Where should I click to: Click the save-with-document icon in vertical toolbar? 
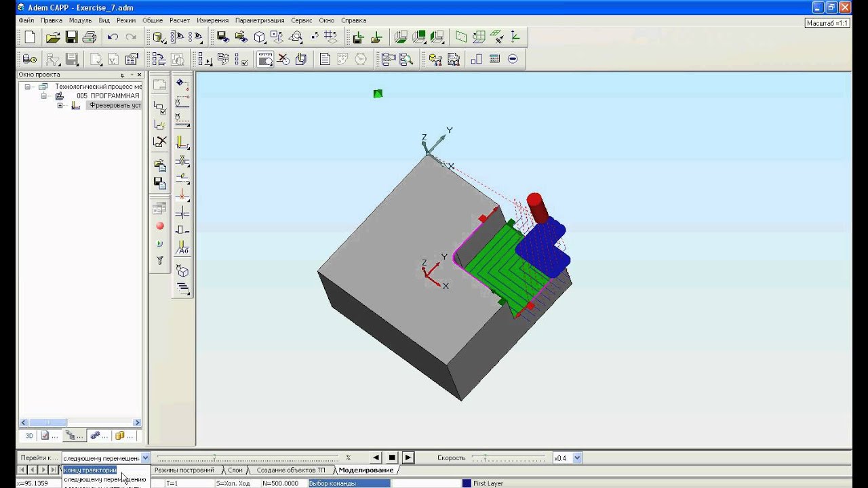click(160, 182)
